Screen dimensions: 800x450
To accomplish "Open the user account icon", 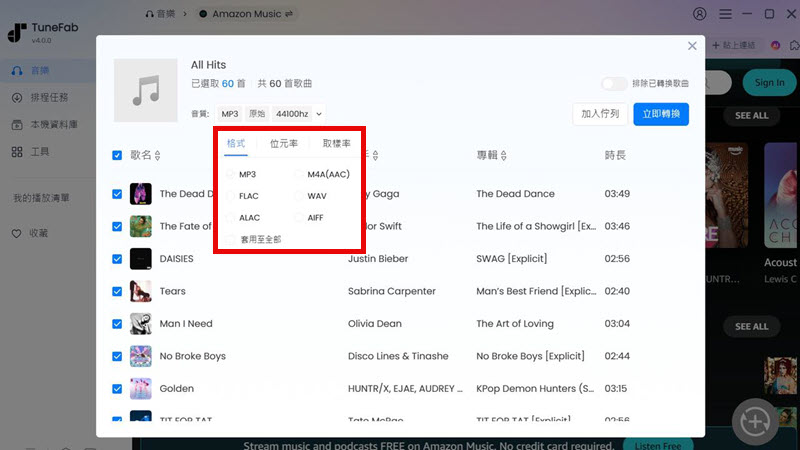I will click(x=699, y=14).
